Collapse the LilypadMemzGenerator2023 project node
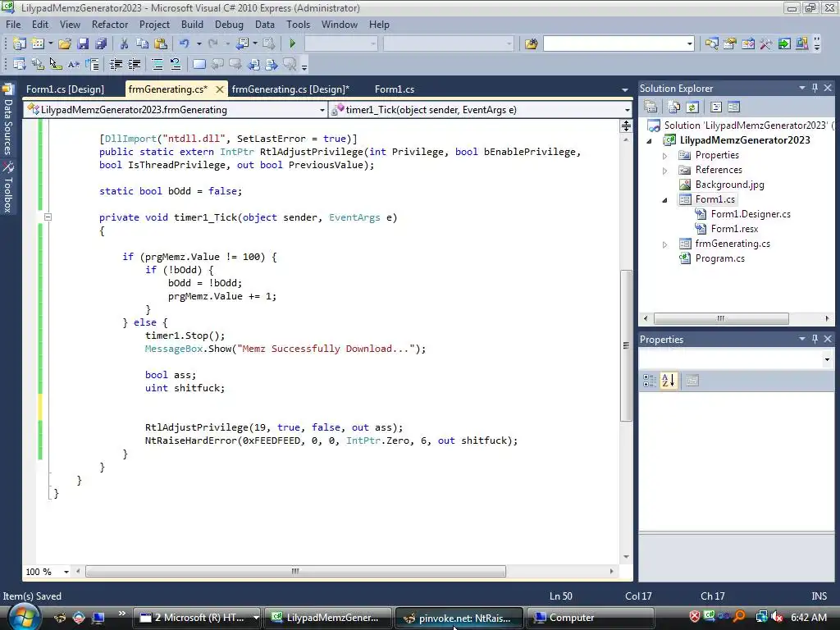The height and width of the screenshot is (630, 840). 650,141
